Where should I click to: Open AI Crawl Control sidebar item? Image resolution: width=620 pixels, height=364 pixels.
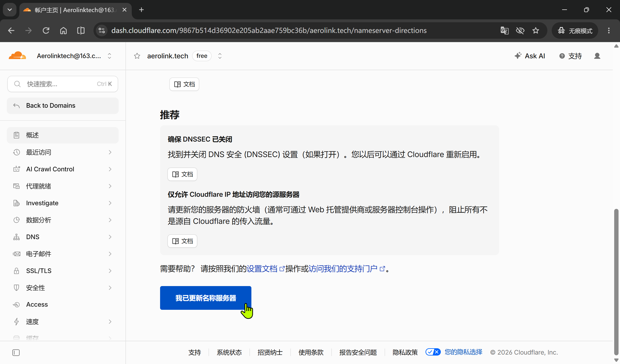[x=63, y=169]
